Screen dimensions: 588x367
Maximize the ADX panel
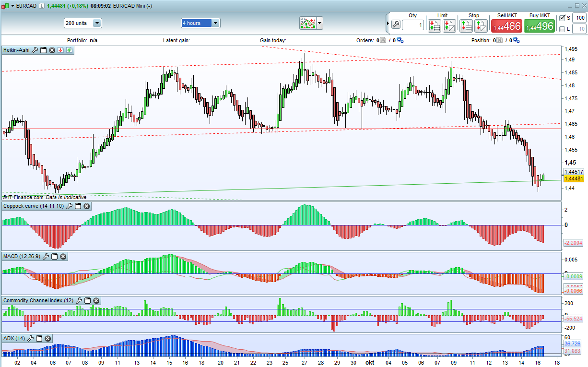39,339
